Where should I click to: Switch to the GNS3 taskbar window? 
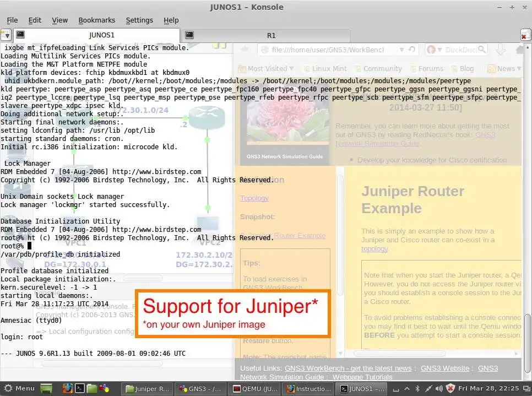click(200, 389)
